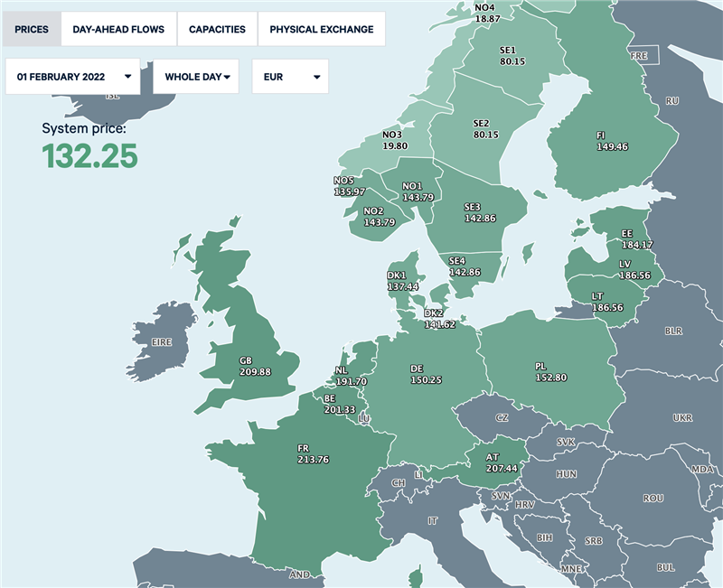This screenshot has height=588, width=723.
Task: Click the Finland FI price area
Action: tap(612, 140)
